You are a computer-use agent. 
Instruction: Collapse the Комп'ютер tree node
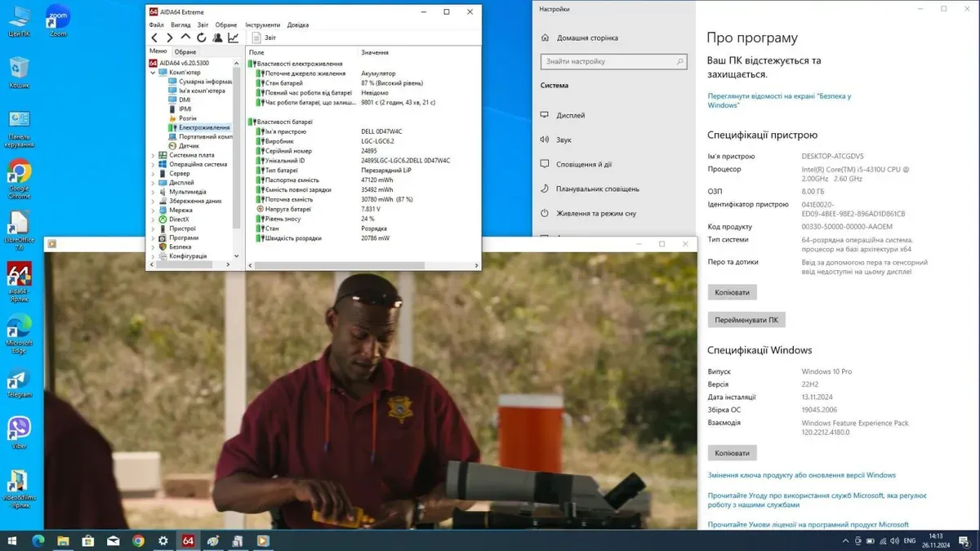(154, 73)
